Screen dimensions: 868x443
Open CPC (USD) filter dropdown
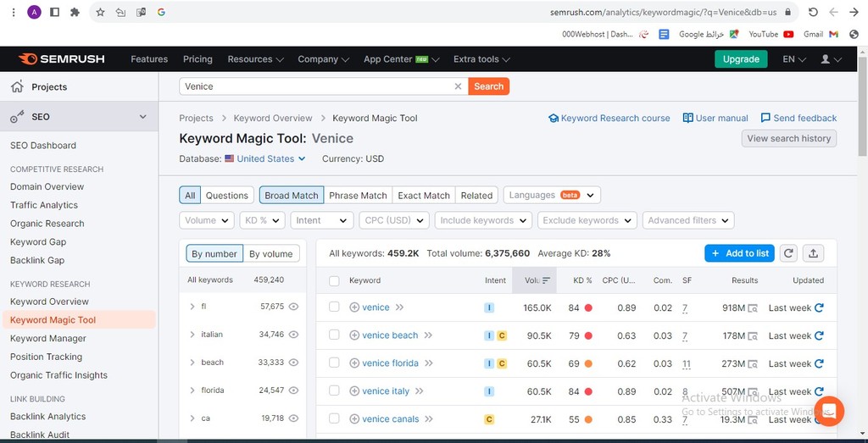click(393, 220)
